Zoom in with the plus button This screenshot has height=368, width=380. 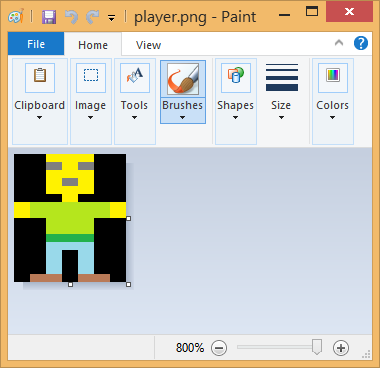(341, 348)
